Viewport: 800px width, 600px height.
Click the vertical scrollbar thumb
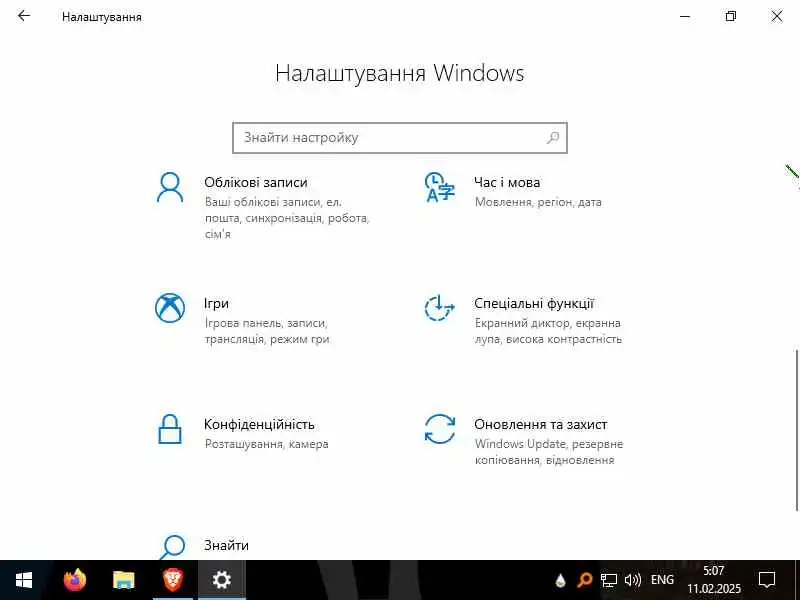[796, 430]
